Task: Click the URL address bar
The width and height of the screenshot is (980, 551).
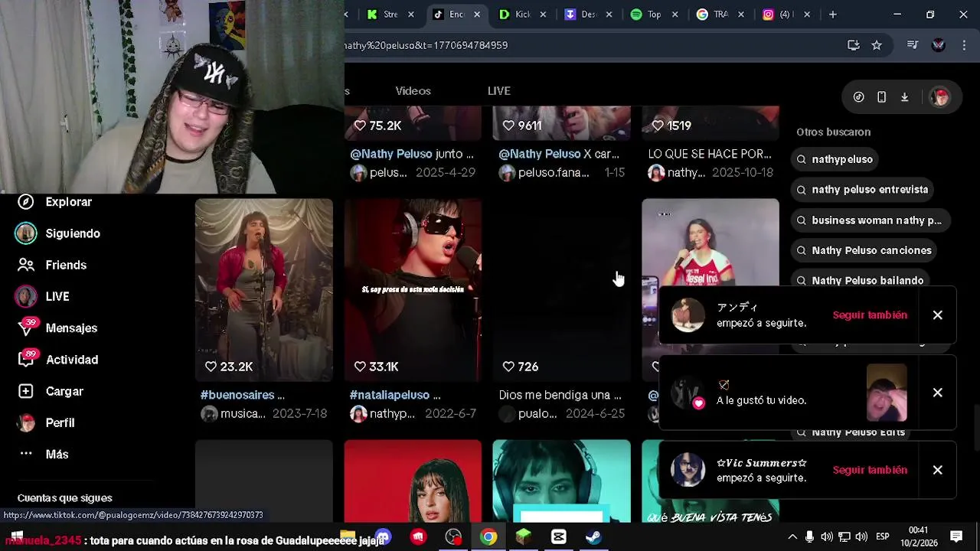Action: (590, 45)
